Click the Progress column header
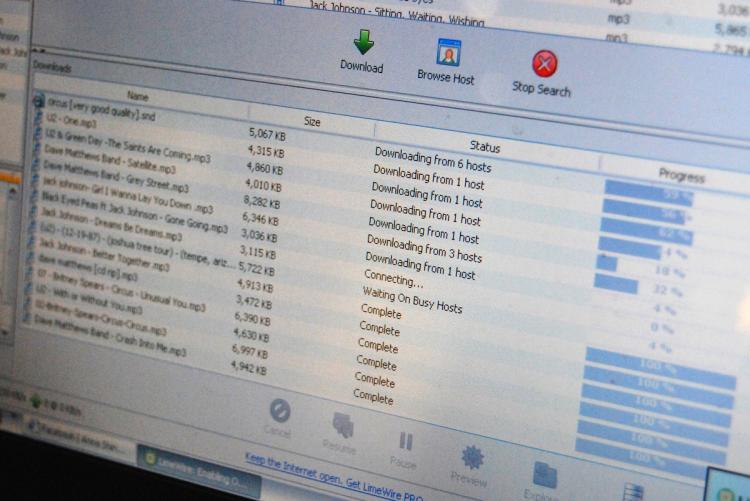Viewport: 750px width, 501px height. [681, 175]
